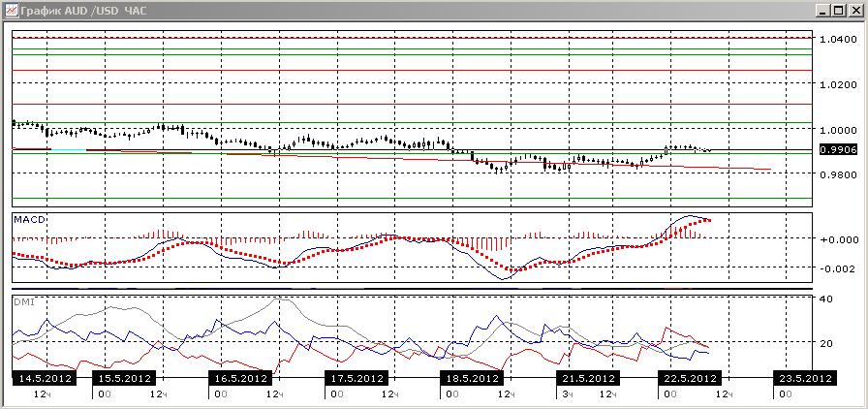Select the 15.5.2012 date marker

point(123,379)
